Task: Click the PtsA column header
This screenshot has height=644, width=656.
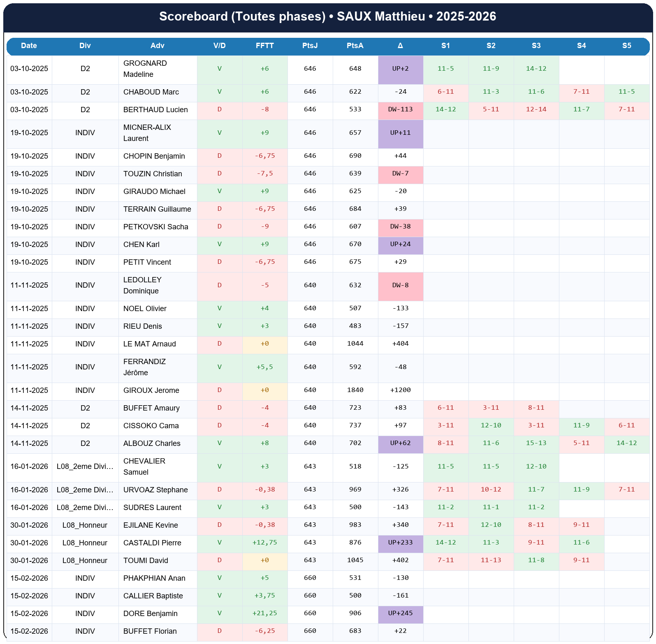Action: (x=355, y=46)
